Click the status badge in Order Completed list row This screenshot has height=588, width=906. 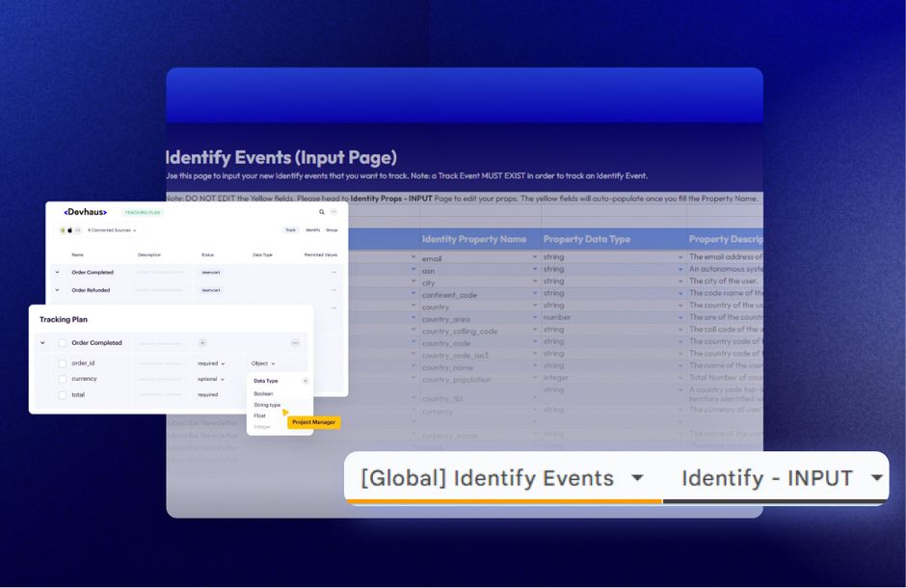click(211, 272)
